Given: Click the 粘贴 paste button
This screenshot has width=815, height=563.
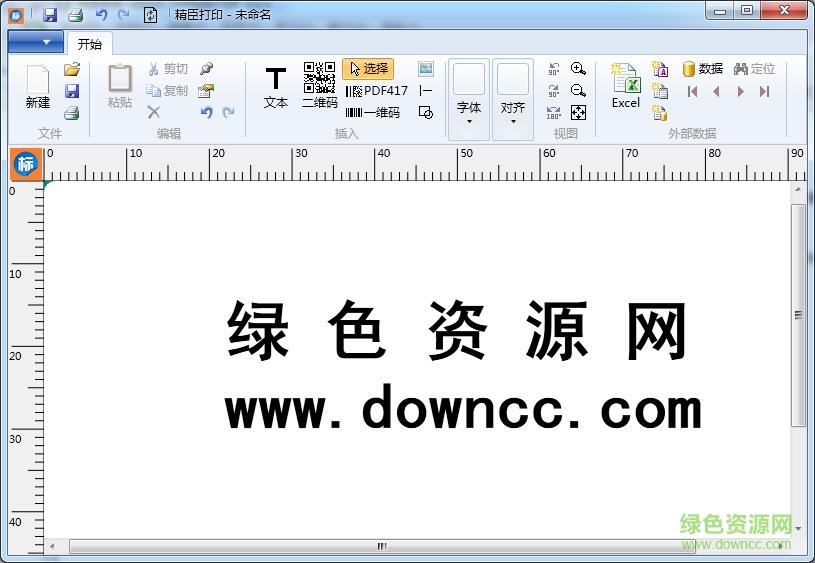Looking at the screenshot, I should [x=120, y=86].
